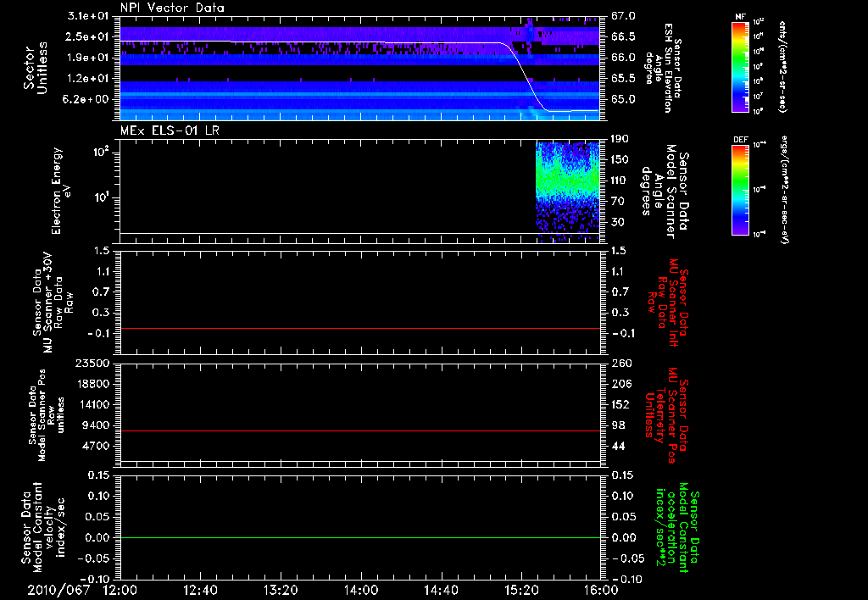Click the DEF color scale bar
The width and height of the screenshot is (868, 600).
coord(740,189)
